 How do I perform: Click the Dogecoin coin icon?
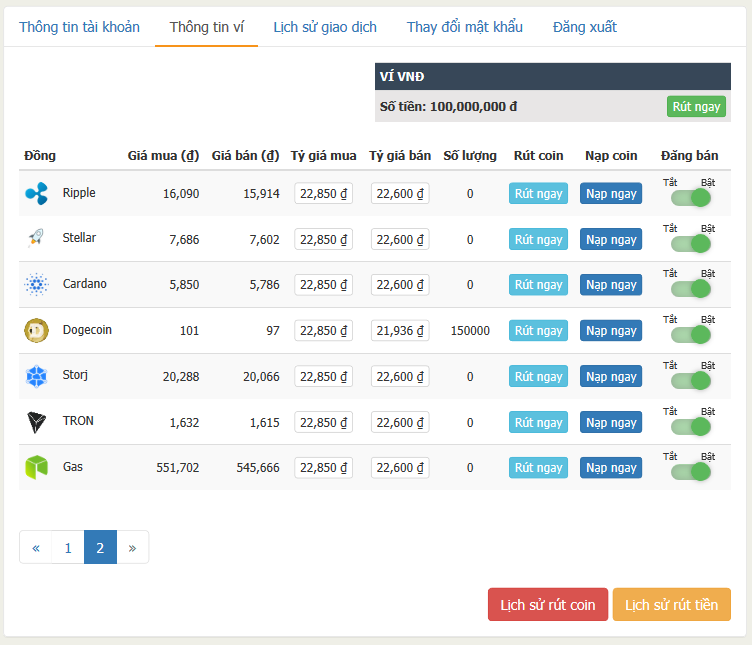[36, 330]
